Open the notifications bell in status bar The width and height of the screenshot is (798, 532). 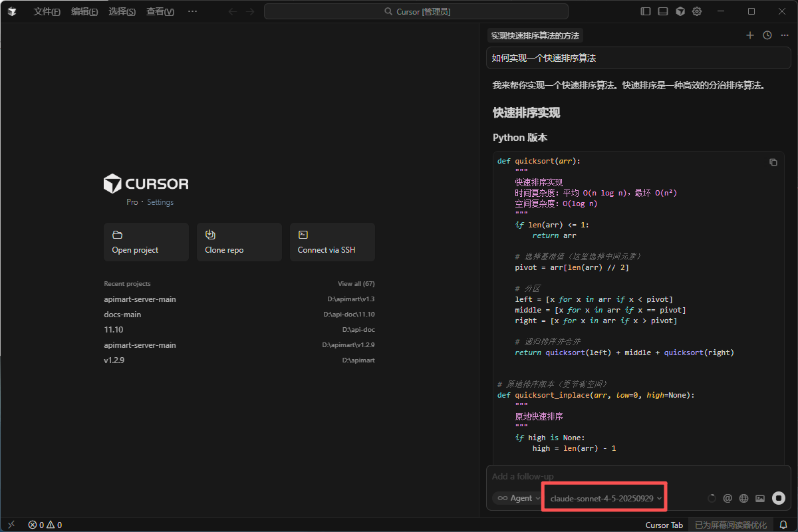(x=783, y=525)
